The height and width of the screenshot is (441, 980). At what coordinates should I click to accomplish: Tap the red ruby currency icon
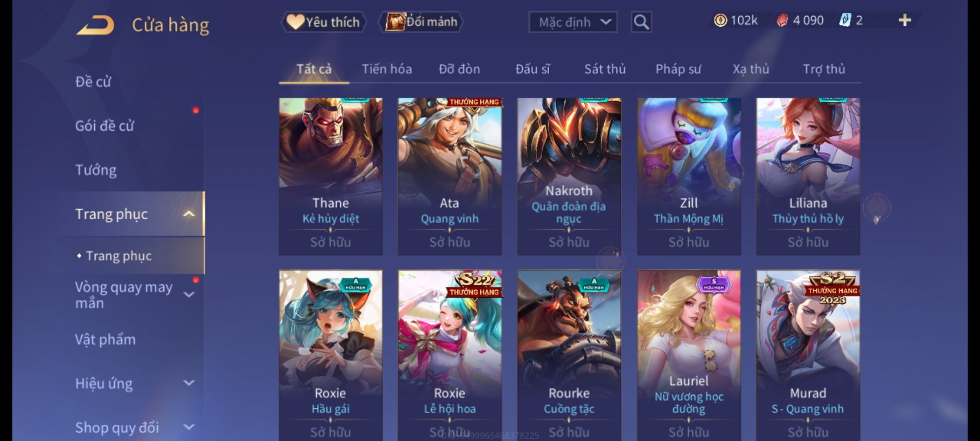tap(782, 20)
